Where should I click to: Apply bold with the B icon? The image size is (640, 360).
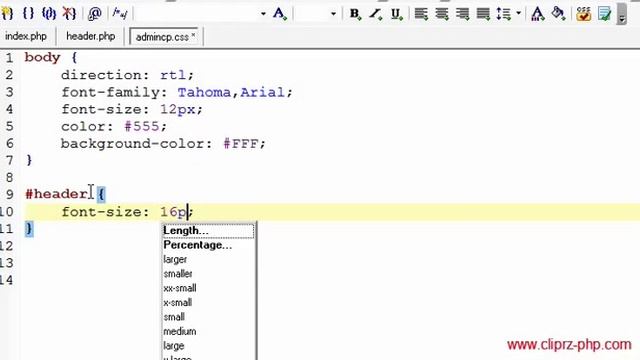click(355, 14)
